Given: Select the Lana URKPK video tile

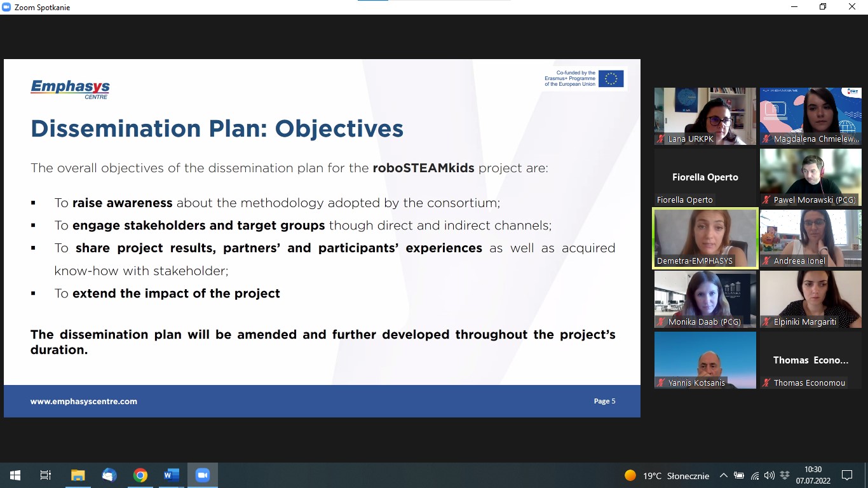Looking at the screenshot, I should (705, 116).
